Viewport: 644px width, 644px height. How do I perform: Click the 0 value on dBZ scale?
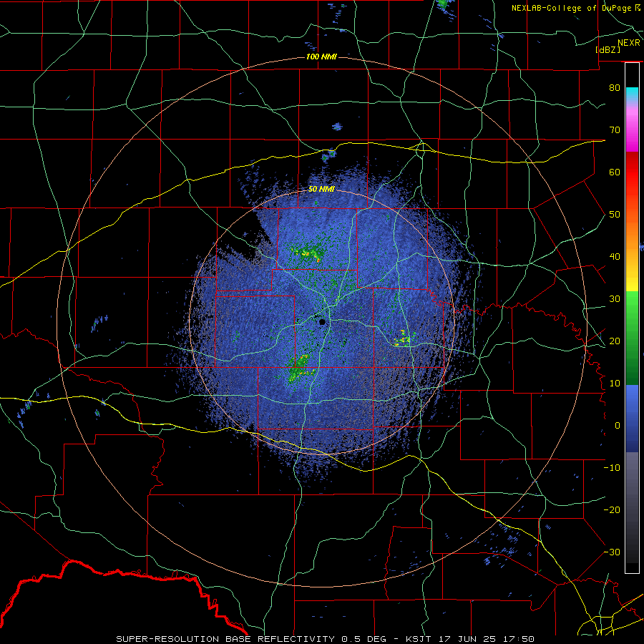[x=618, y=426]
